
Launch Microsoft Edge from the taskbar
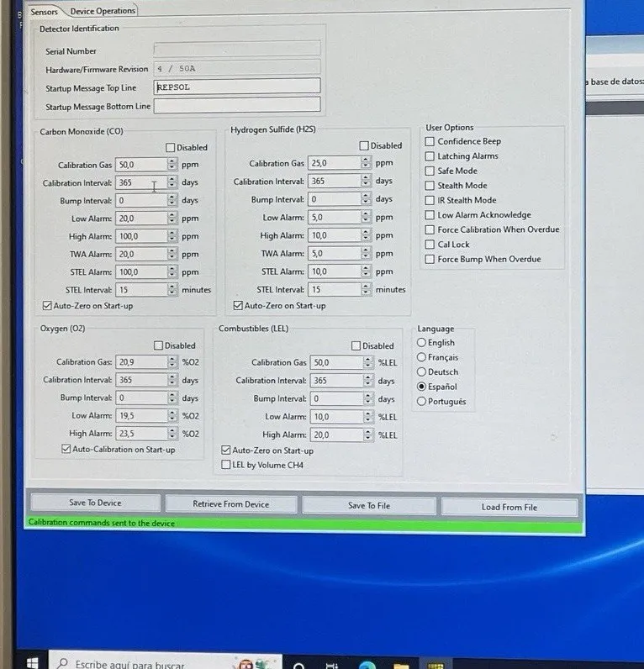367,665
